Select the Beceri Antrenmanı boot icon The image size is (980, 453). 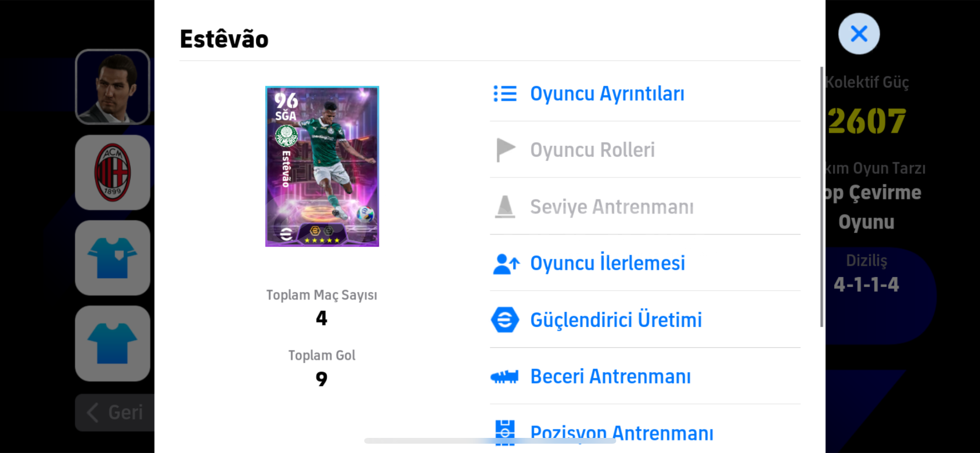(x=504, y=377)
